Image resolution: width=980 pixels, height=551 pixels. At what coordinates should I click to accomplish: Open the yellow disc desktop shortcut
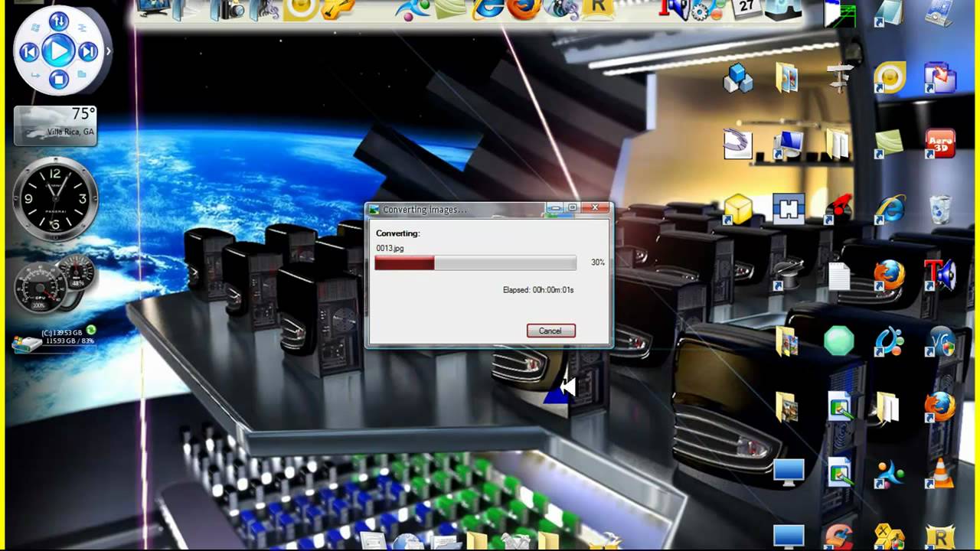pos(890,77)
